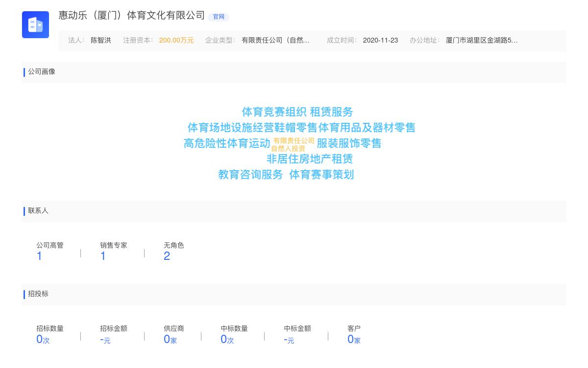Open the 官网 official website badge
Image resolution: width=588 pixels, height=368 pixels.
(x=219, y=17)
